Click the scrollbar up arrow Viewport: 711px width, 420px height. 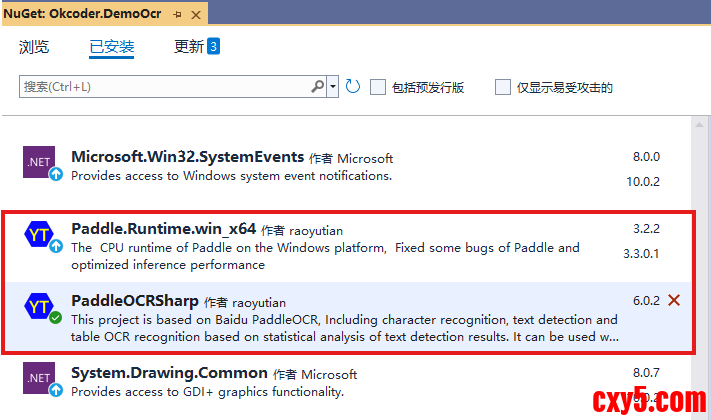(x=701, y=125)
